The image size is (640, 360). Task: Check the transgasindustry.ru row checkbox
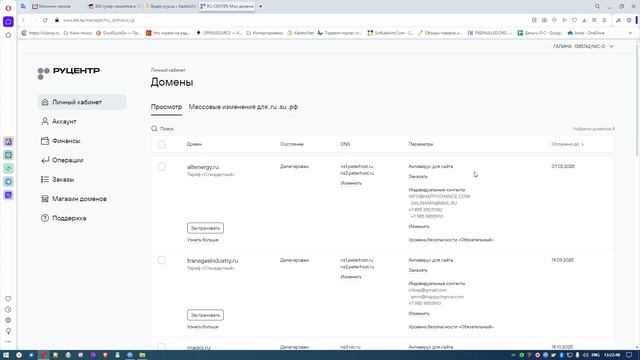pos(162,260)
